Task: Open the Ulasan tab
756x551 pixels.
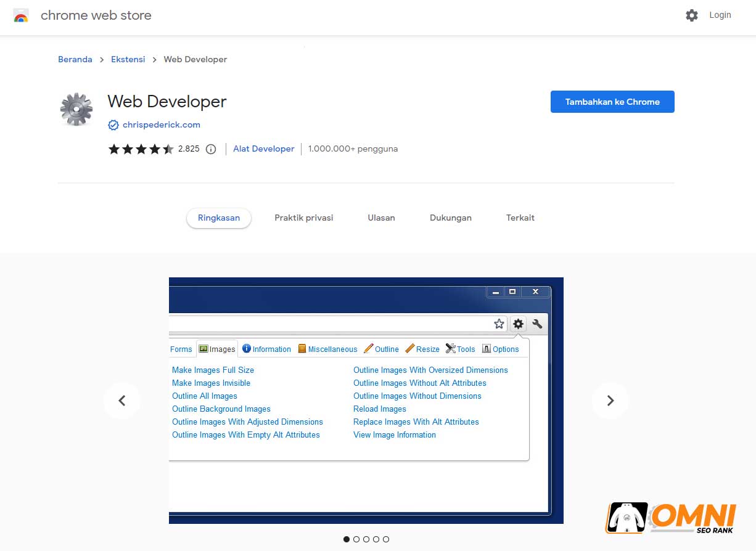Action: 381,218
